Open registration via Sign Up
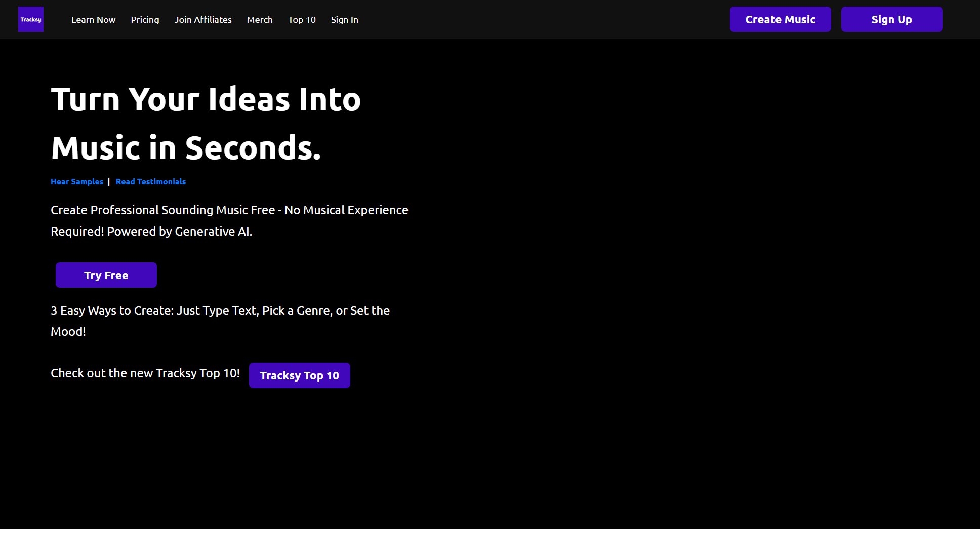The image size is (980, 533). point(891,19)
